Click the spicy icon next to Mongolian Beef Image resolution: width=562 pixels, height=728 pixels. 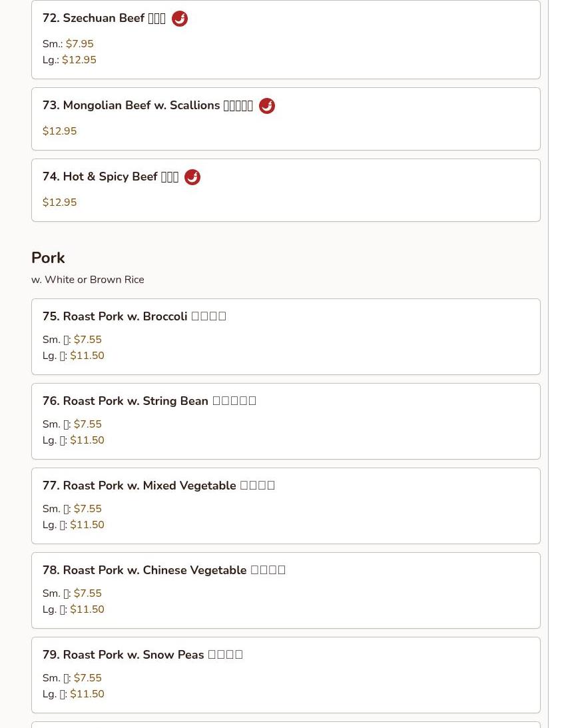point(267,106)
